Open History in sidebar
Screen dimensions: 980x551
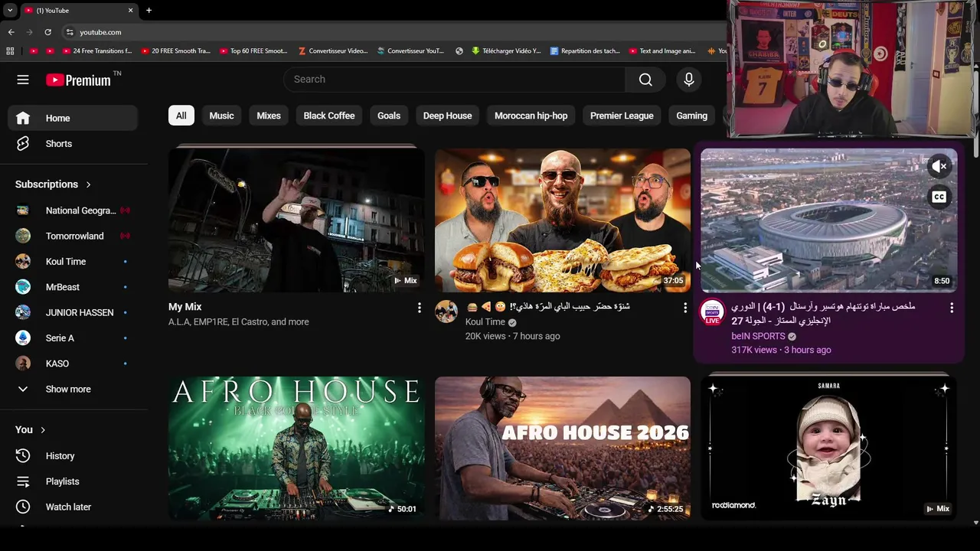[x=73, y=456]
